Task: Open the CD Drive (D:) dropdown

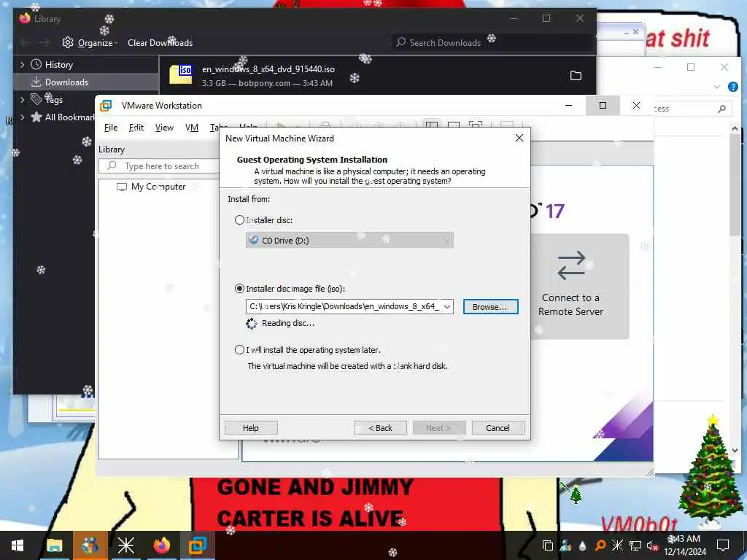Action: (349, 241)
